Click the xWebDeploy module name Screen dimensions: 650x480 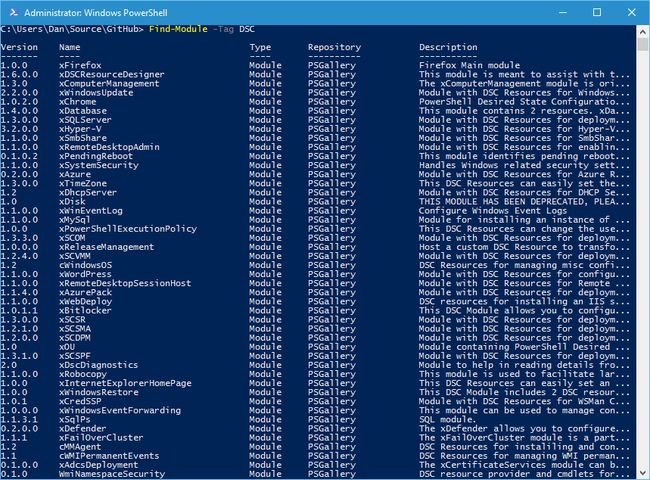click(x=85, y=301)
